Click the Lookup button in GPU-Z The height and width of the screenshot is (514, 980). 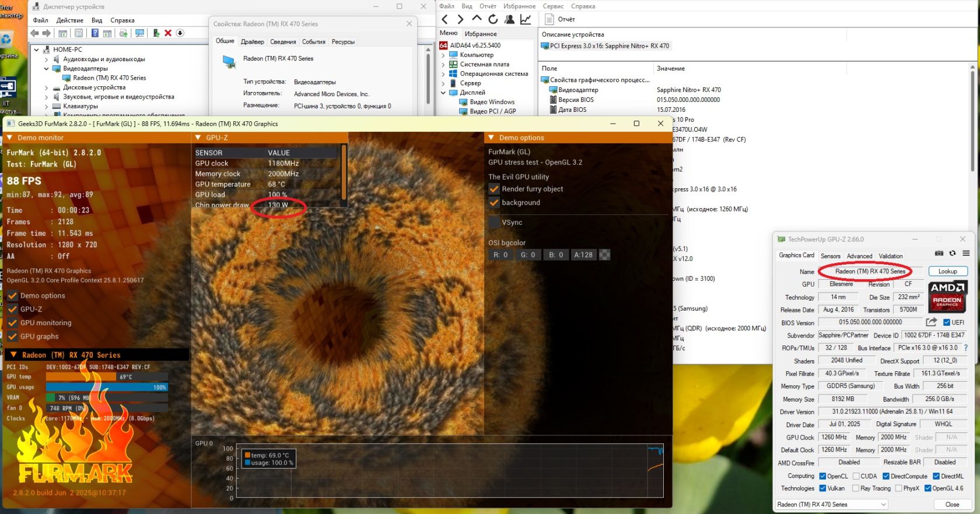[x=947, y=272]
